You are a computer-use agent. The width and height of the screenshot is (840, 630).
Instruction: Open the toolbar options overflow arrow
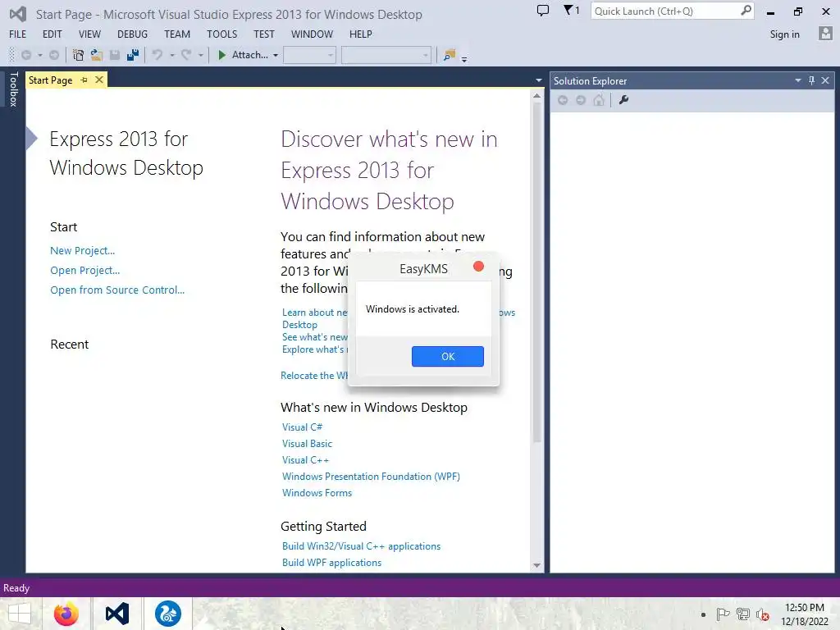point(464,59)
